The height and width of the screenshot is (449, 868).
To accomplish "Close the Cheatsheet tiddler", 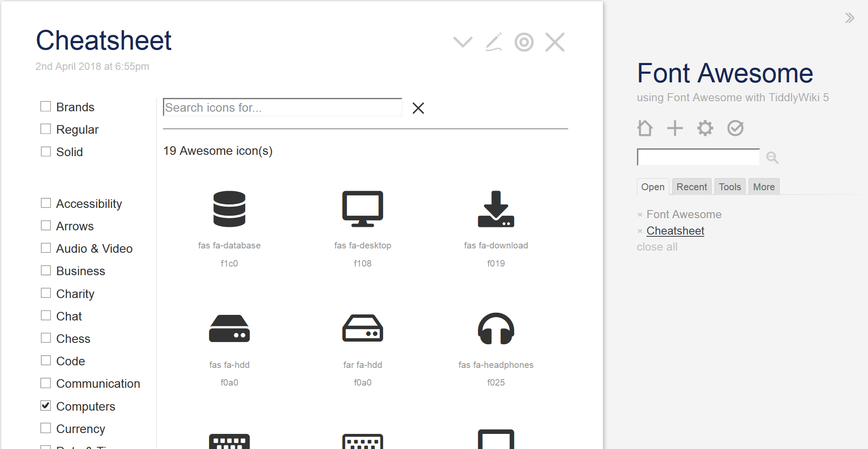I will click(x=555, y=42).
